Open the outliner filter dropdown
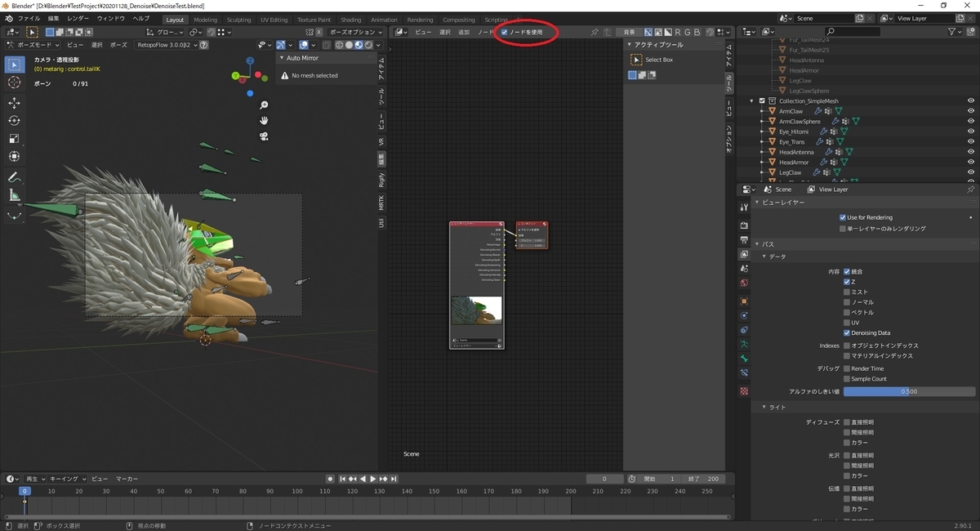Viewport: 980px width, 531px height. point(956,32)
